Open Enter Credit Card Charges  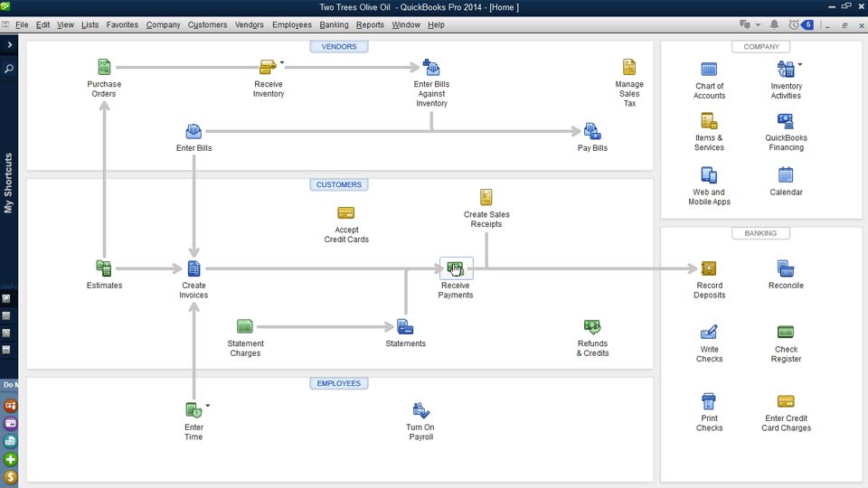click(x=786, y=401)
